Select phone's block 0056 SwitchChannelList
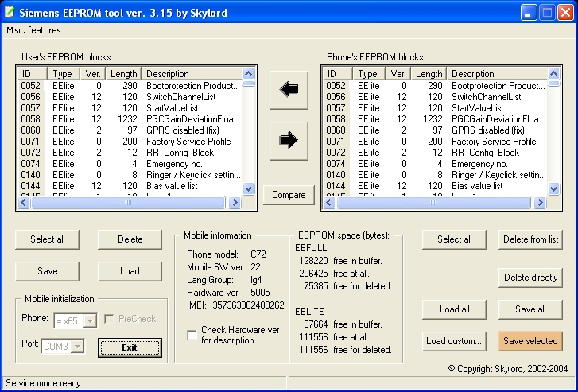Viewport: 578px width, 392px height. [x=435, y=97]
